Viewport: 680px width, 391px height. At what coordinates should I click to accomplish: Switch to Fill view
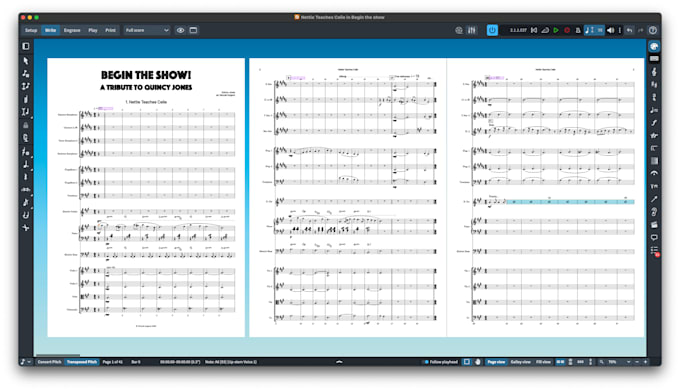(543, 362)
